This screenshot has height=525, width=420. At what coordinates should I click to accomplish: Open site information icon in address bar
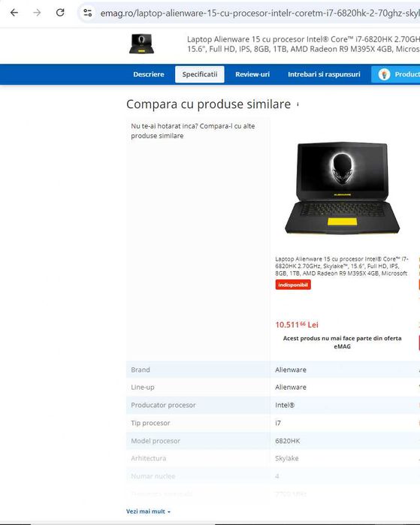(x=88, y=13)
